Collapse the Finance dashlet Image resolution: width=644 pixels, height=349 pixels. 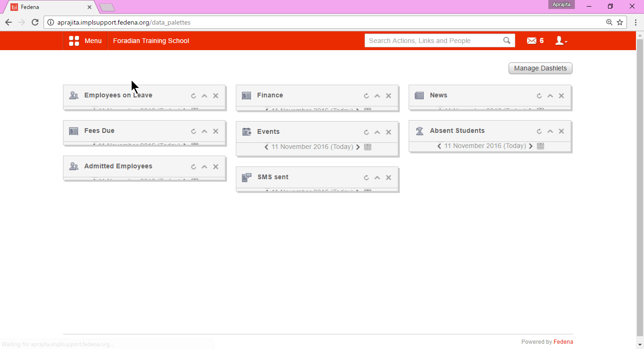pyautogui.click(x=377, y=96)
